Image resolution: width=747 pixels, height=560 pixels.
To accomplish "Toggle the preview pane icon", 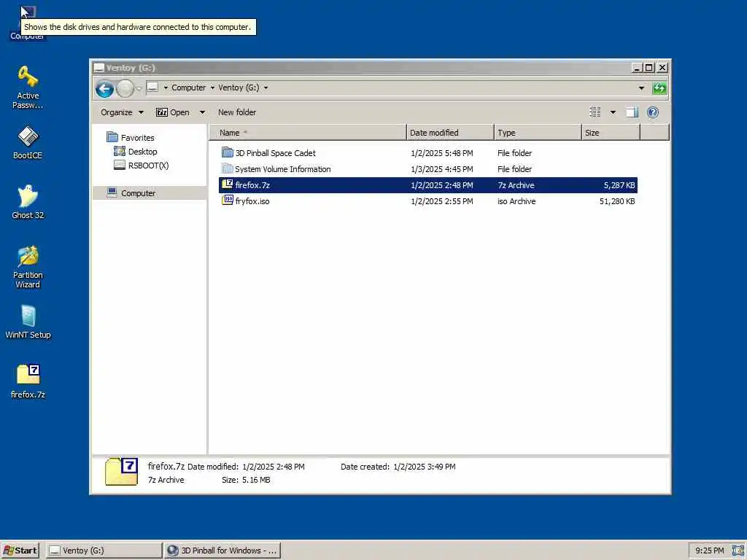I will (632, 112).
